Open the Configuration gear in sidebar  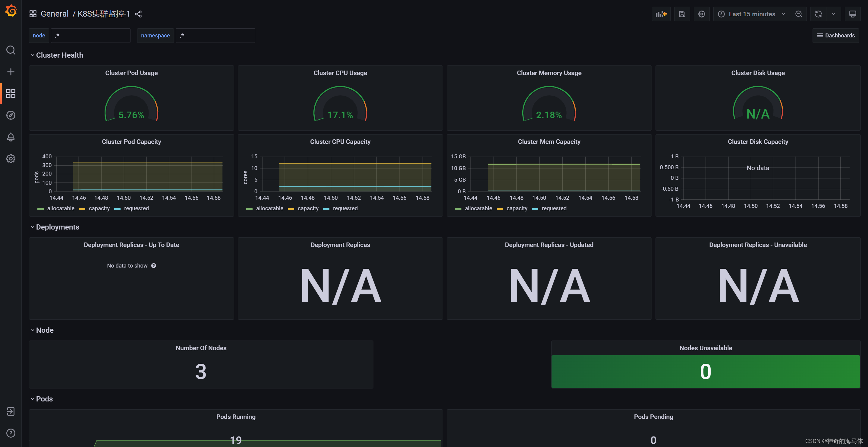(x=11, y=158)
